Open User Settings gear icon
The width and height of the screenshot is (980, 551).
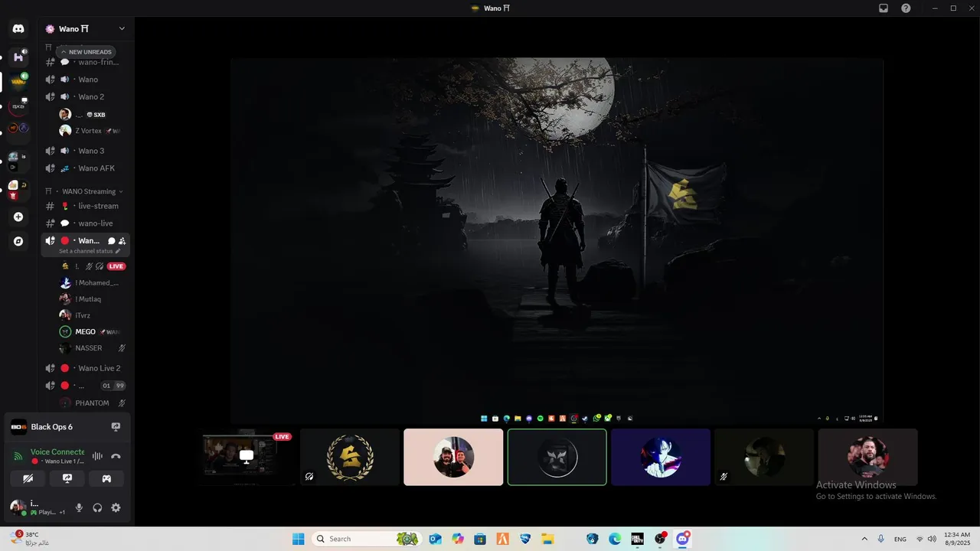(116, 507)
